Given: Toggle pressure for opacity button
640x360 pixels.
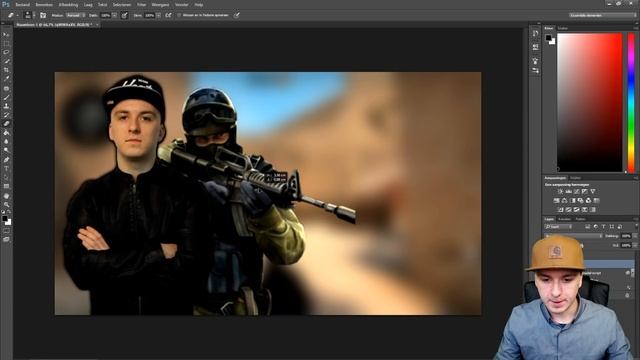Looking at the screenshot, I should pos(124,16).
